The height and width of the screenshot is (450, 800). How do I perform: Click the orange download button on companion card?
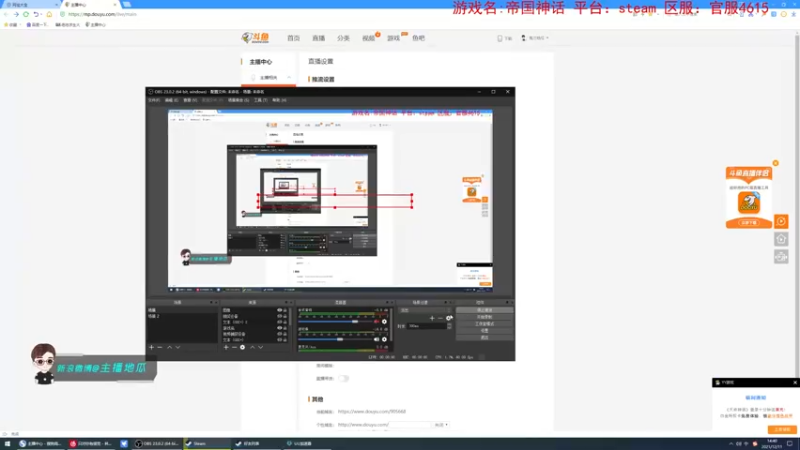click(749, 223)
